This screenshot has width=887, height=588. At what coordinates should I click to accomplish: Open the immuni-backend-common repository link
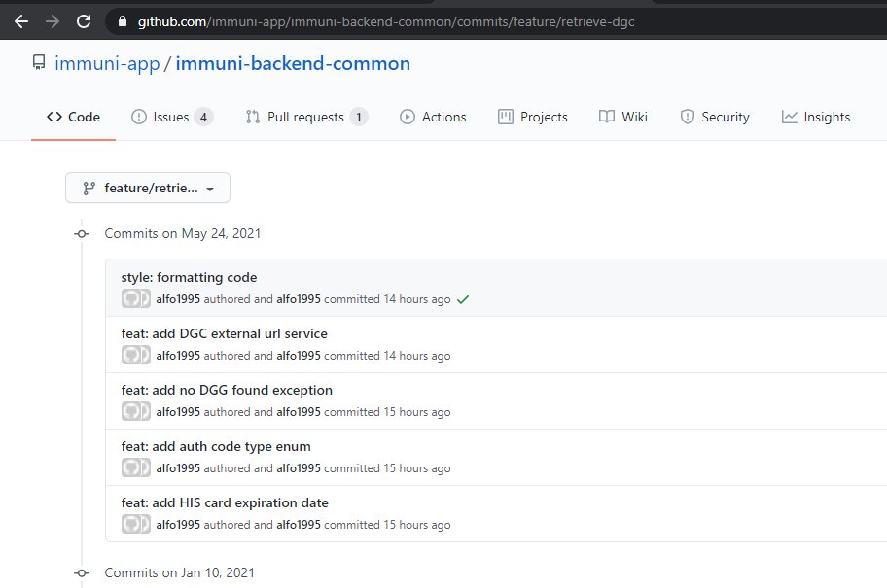293,63
